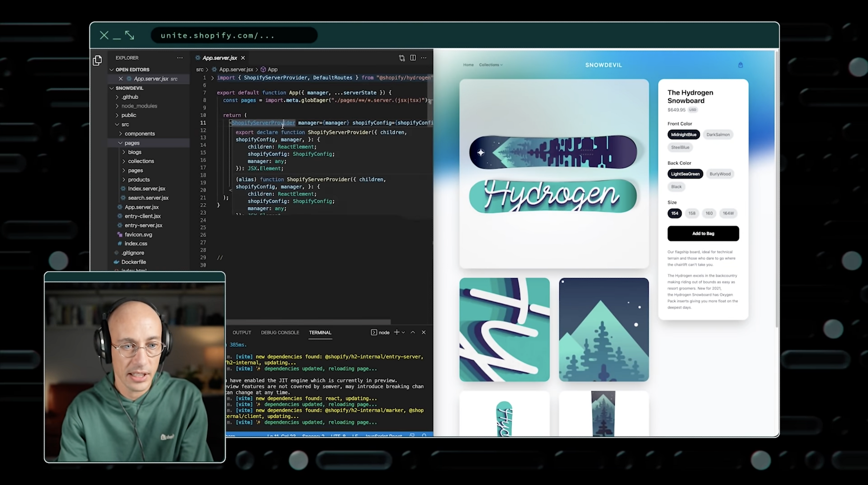Open the mountain trees product thumbnail
The image size is (868, 485).
(604, 330)
